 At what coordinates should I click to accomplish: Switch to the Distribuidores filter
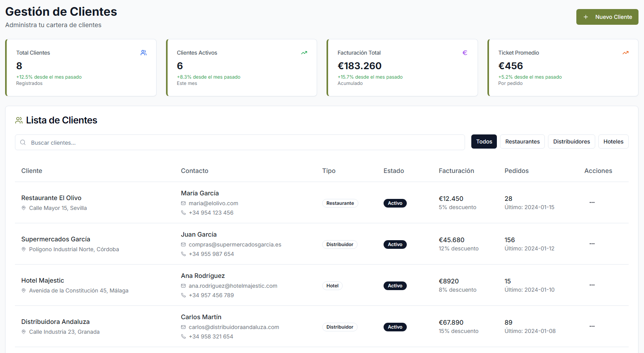coord(571,142)
